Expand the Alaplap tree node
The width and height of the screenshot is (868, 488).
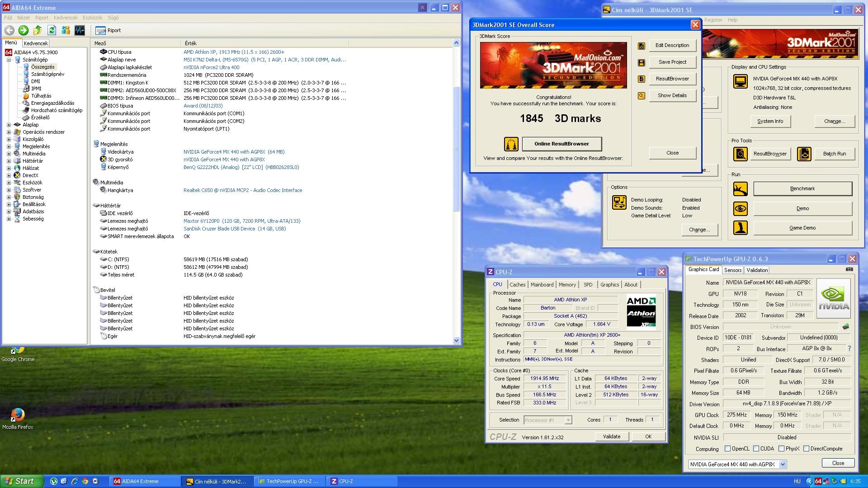pos(9,125)
